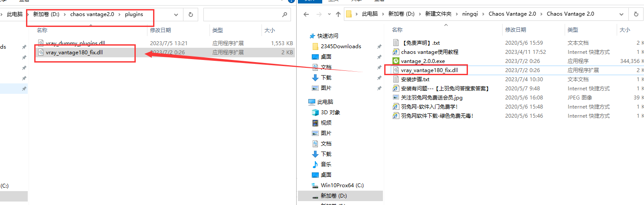The height and width of the screenshot is (205, 644).
Task: Click the refresh icon in right window
Action: point(636,14)
